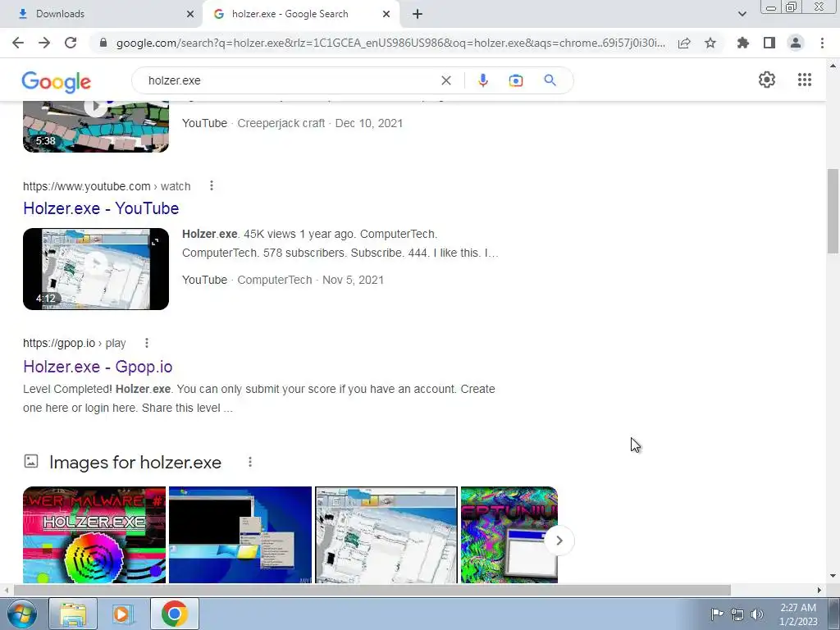Close the holzer.exe Google Search tab
This screenshot has height=630, width=840.
point(386,14)
